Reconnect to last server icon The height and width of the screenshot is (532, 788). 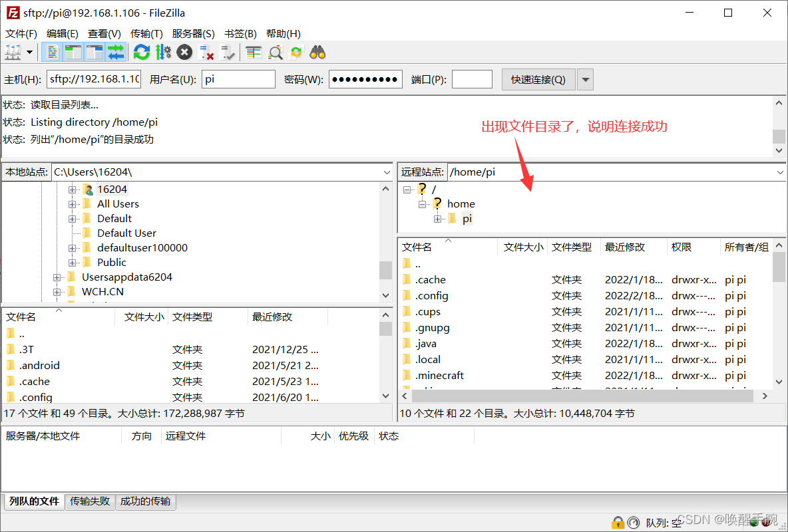pos(228,53)
